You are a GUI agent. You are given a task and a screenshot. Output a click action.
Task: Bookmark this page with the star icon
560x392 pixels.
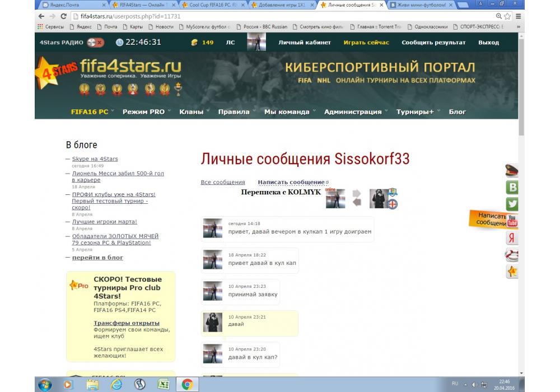pos(507,16)
